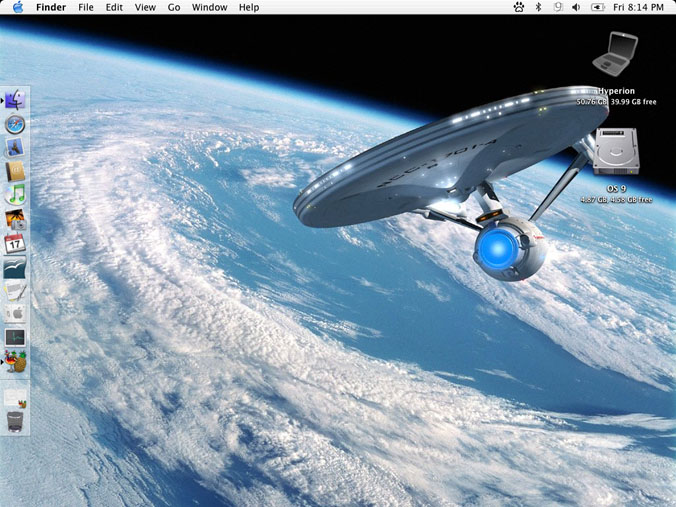Launch Activity Monitor graph icon in Dock
Image resolution: width=676 pixels, height=507 pixels.
(16, 338)
